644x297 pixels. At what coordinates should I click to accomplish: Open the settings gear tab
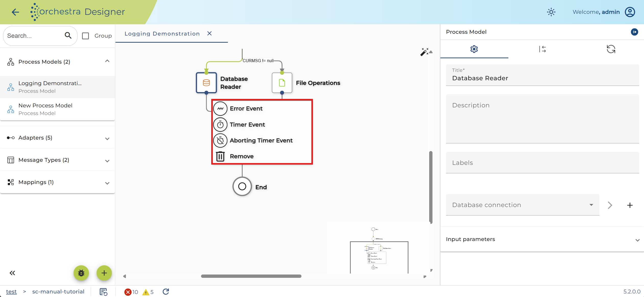(x=474, y=49)
